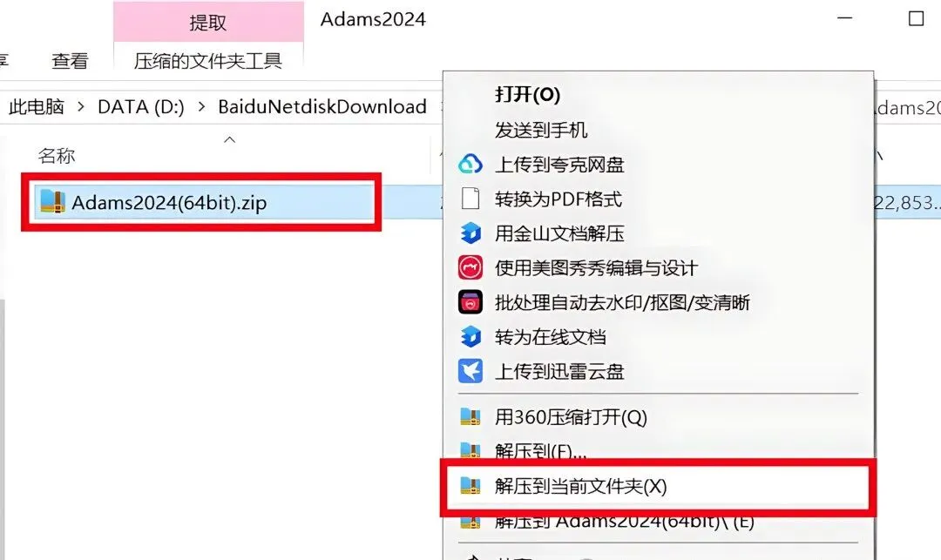
Task: Expand chevron after 此电脑 in breadcrumb
Action: 81,107
